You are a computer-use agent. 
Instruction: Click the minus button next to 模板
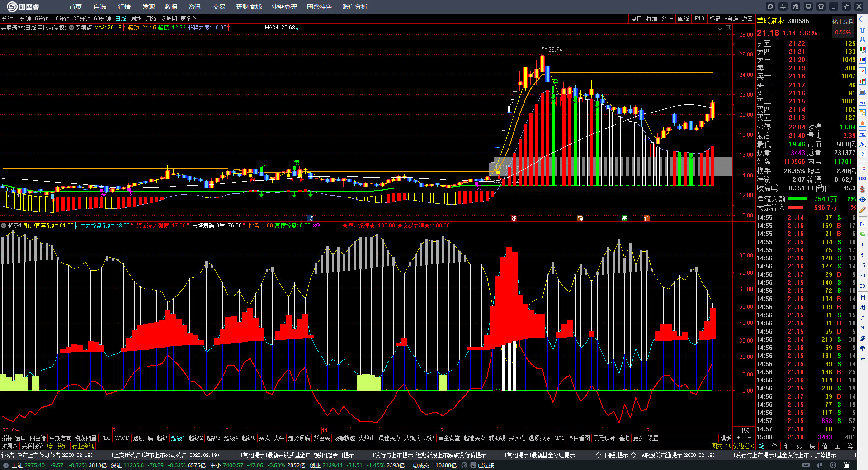749,438
